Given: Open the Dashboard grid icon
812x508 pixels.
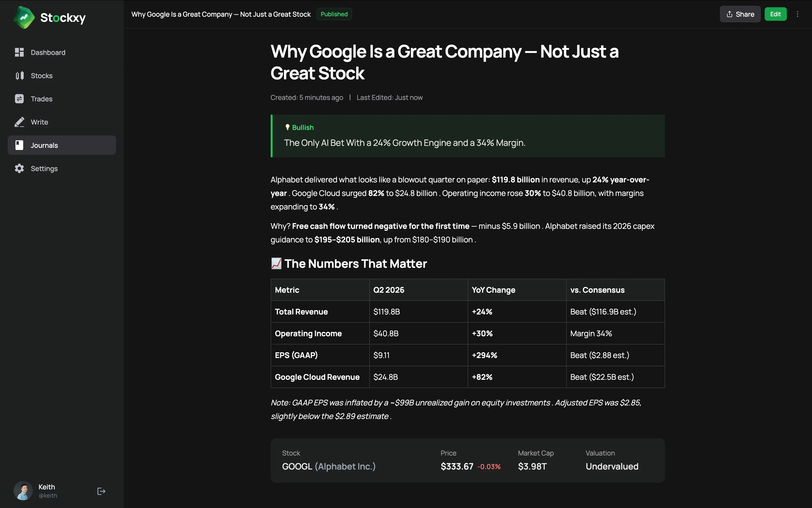Looking at the screenshot, I should point(20,52).
